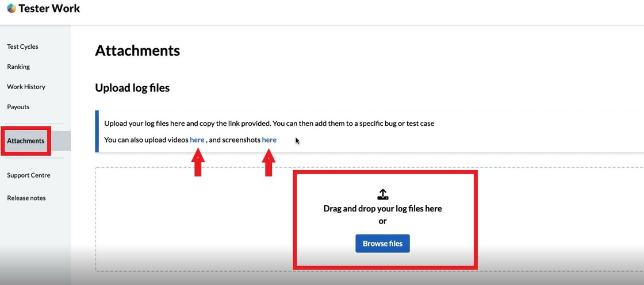This screenshot has height=285, width=644.
Task: Follow the 'here' link for uploading screenshots
Action: tap(269, 140)
